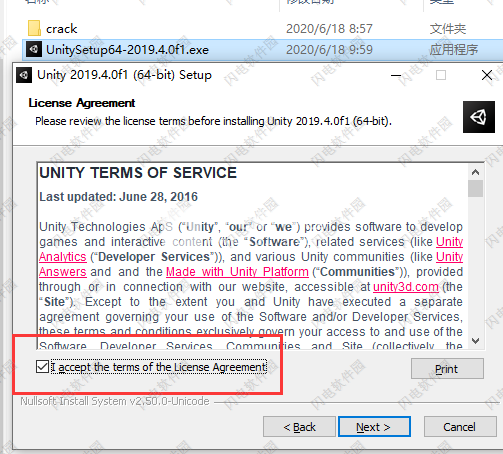Viewport: 503px width, 454px height.
Task: Click the License Agreement header title
Action: point(82,103)
